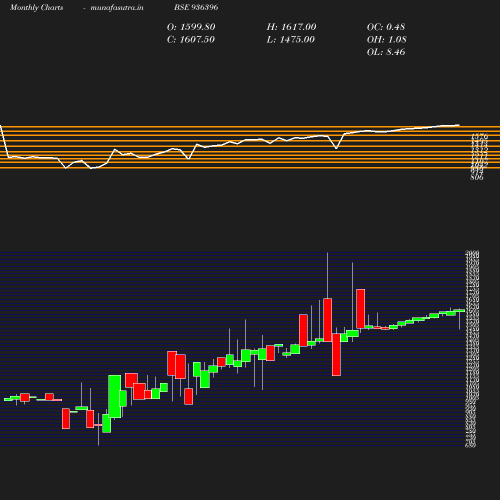500x500 pixels.
Task: Click the low value L: 1475.00
Action: coord(291,40)
